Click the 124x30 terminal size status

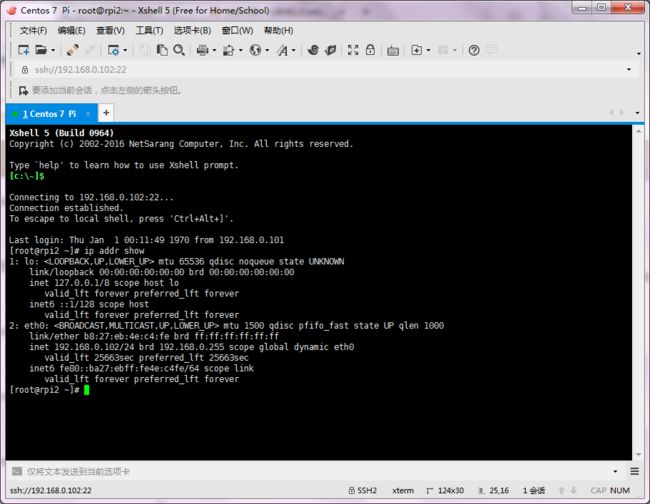445,491
